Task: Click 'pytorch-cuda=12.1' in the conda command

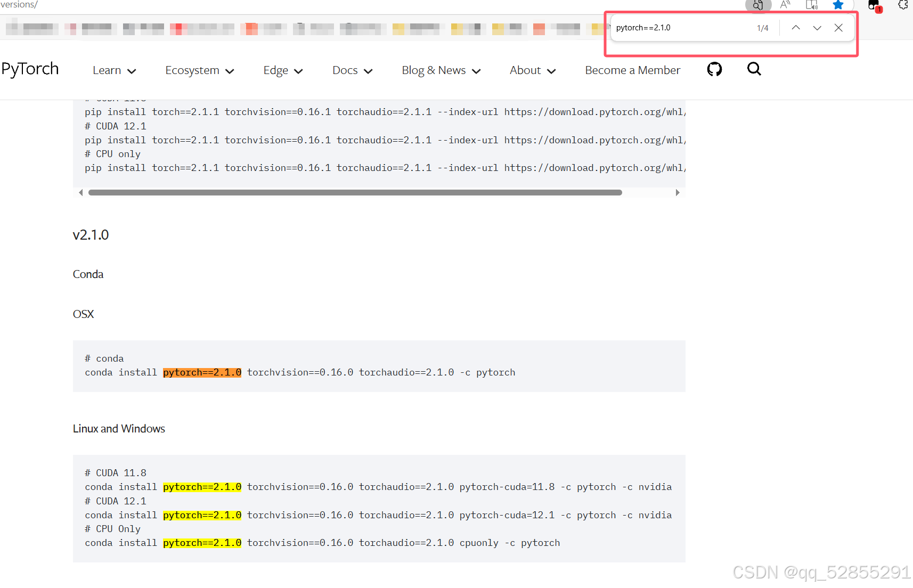Action: 507,515
